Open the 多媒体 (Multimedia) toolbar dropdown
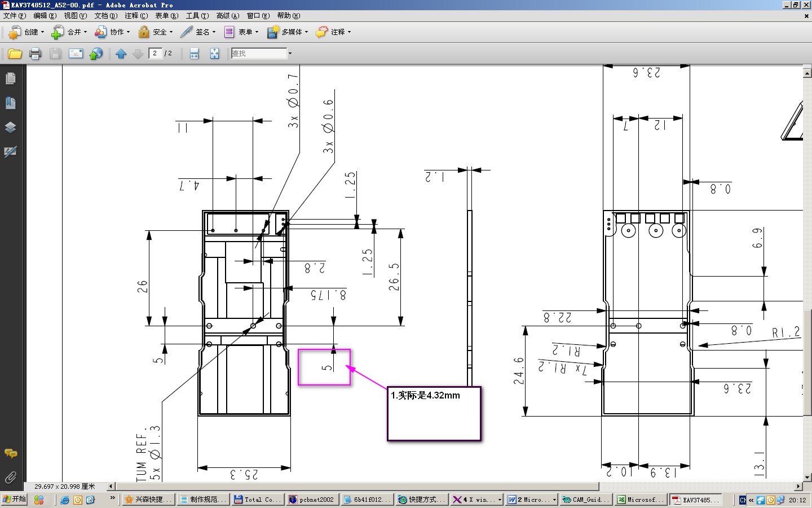Viewport: 812px width, 508px height. click(288, 32)
